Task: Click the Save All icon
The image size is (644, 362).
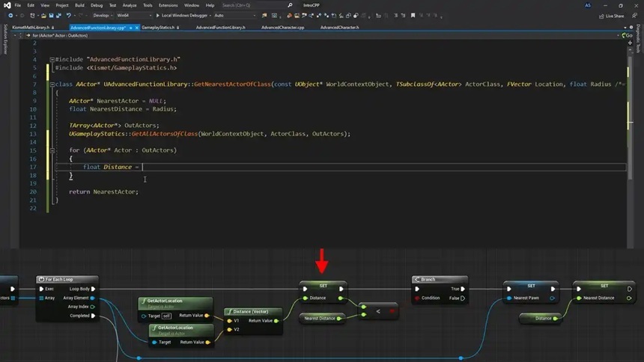Action: click(58, 16)
